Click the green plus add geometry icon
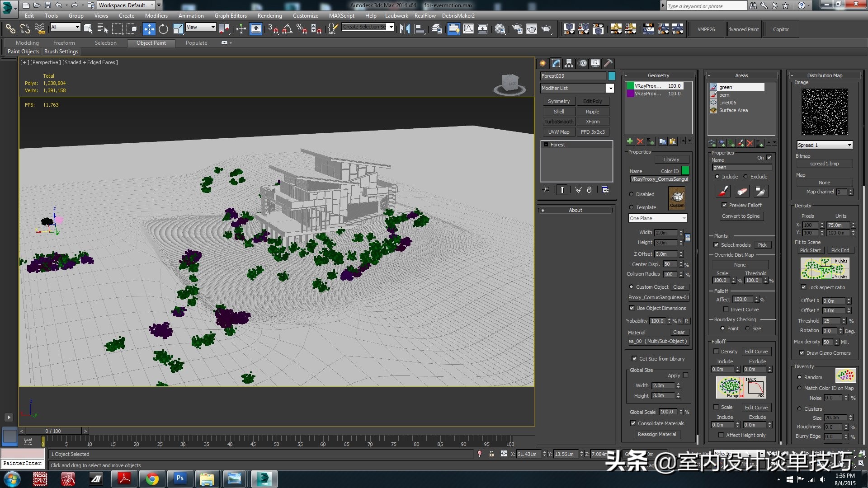The image size is (868, 488). coord(630,142)
